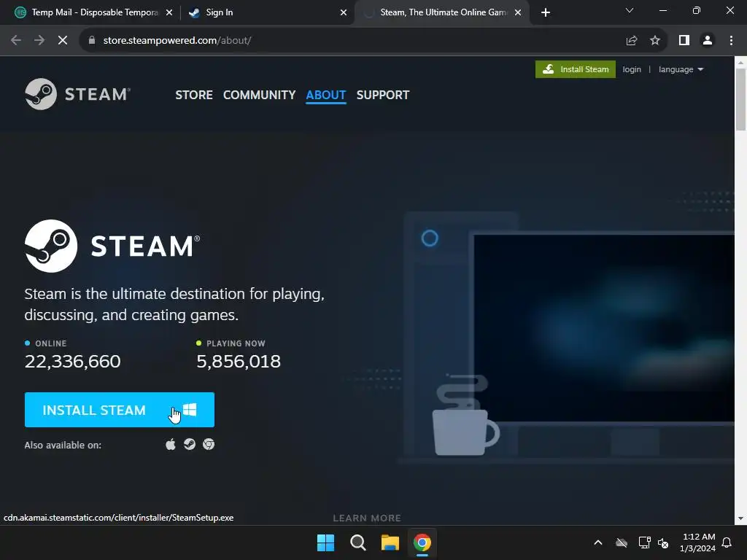Click Chrome icon in taskbar

422,542
